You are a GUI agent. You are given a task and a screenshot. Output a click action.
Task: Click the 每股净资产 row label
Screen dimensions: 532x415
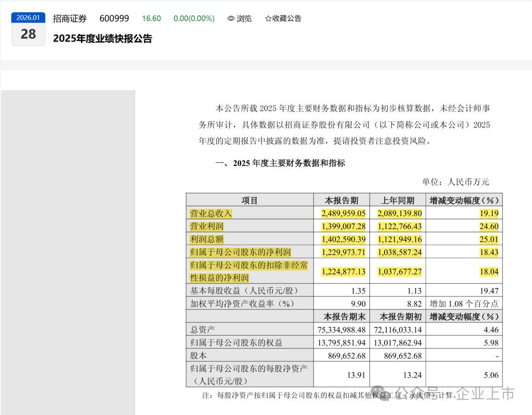[249, 375]
